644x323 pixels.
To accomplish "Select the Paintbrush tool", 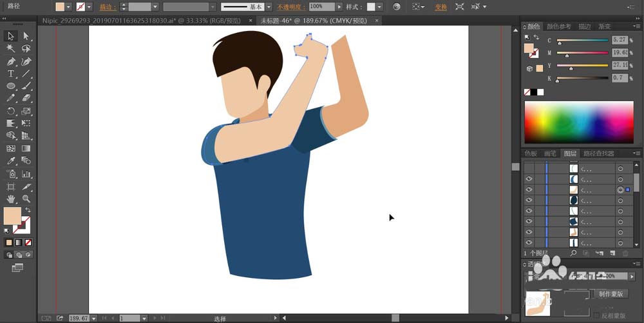I will [x=26, y=86].
